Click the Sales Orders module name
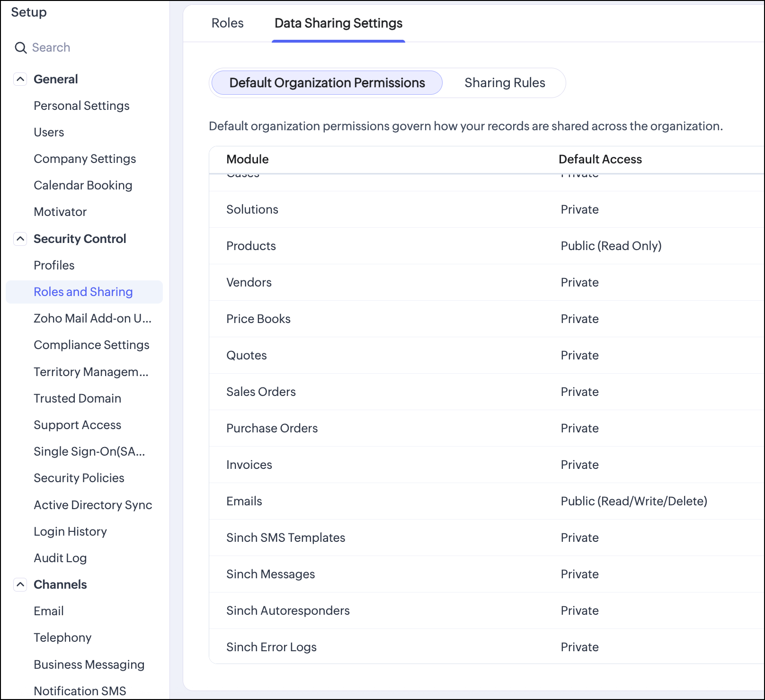This screenshot has width=765, height=700. click(x=261, y=392)
